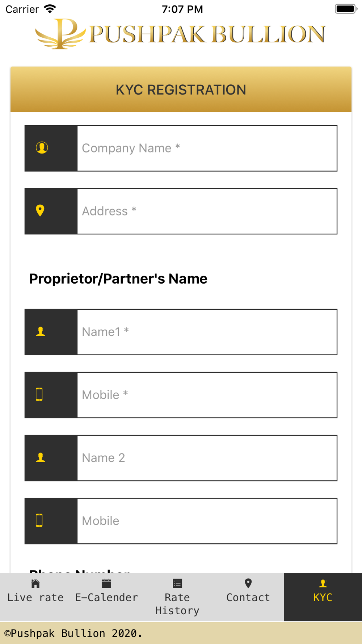Click the Name 2 input field

pos(207,458)
